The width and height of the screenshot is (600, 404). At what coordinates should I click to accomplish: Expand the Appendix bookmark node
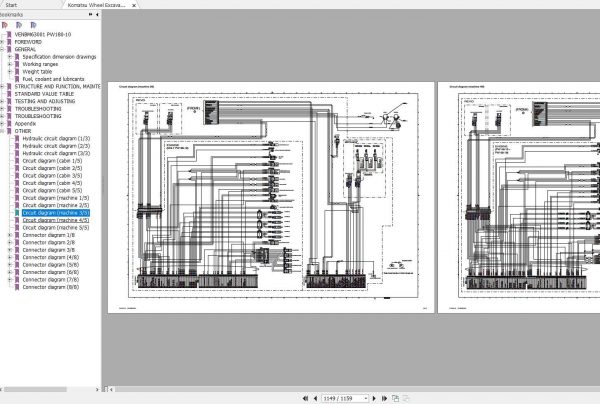coord(2,124)
